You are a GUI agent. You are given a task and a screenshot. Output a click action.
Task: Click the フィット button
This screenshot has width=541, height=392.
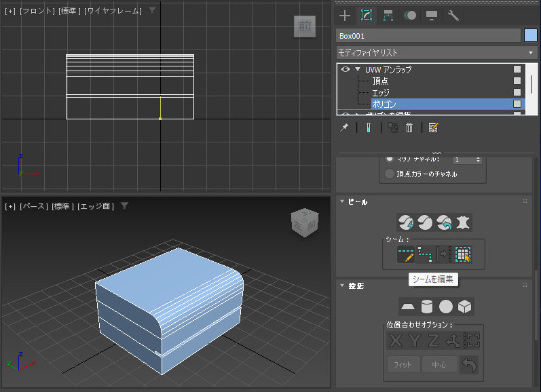coord(403,364)
